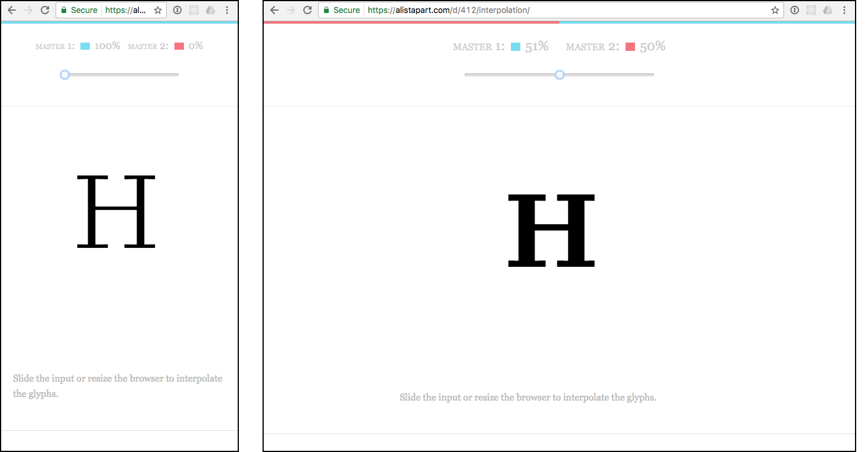Open the cloud extension in the right window
The image size is (868, 452).
tap(828, 11)
